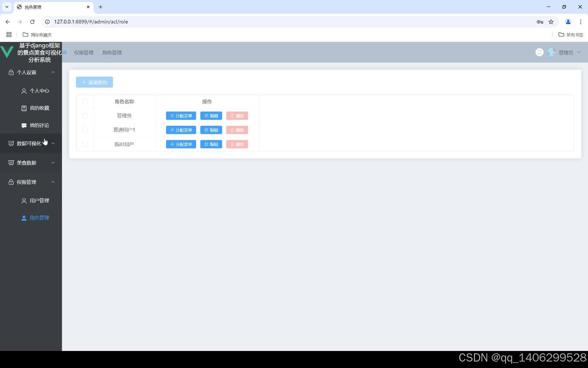The image size is (588, 368).
Task: Expand the 美食数据 menu chevron
Action: tap(53, 163)
